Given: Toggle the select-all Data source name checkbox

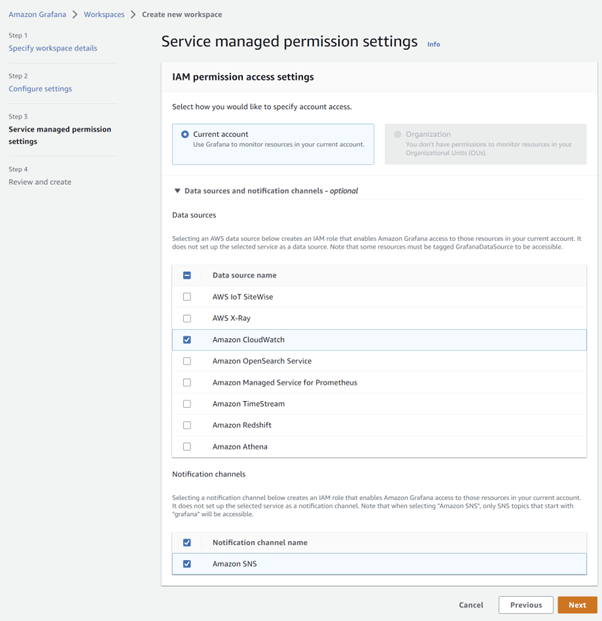Looking at the screenshot, I should point(187,275).
